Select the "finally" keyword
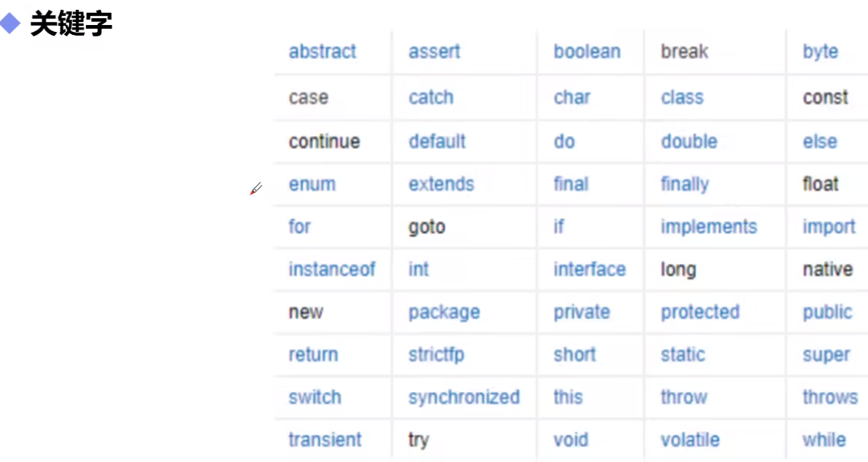The image size is (868, 462). [x=685, y=184]
